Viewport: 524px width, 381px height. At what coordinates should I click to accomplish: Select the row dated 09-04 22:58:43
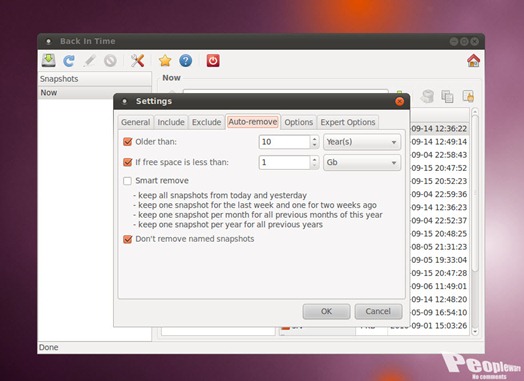[439, 155]
